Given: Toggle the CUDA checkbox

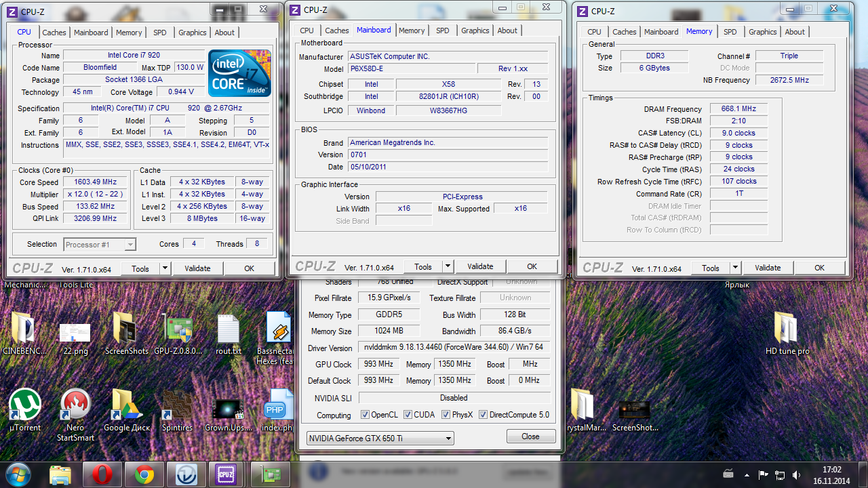Looking at the screenshot, I should click(408, 415).
